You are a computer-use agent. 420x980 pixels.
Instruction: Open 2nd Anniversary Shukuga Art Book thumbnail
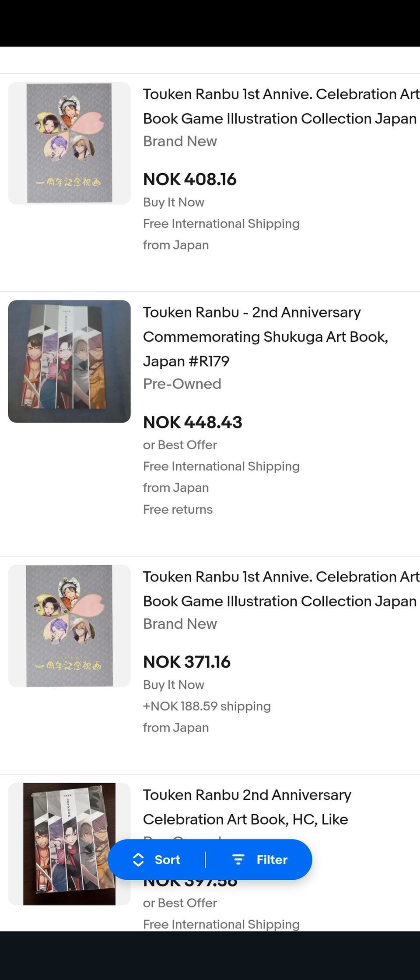click(70, 361)
